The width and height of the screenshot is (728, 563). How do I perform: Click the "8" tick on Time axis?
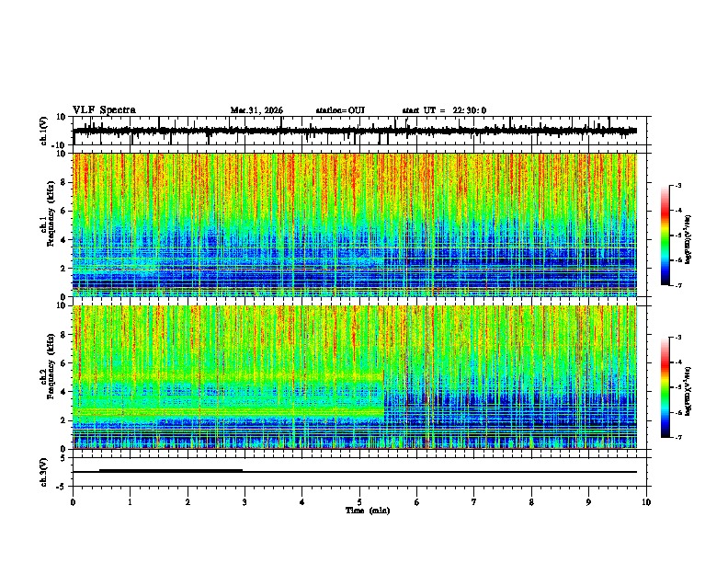[531, 502]
